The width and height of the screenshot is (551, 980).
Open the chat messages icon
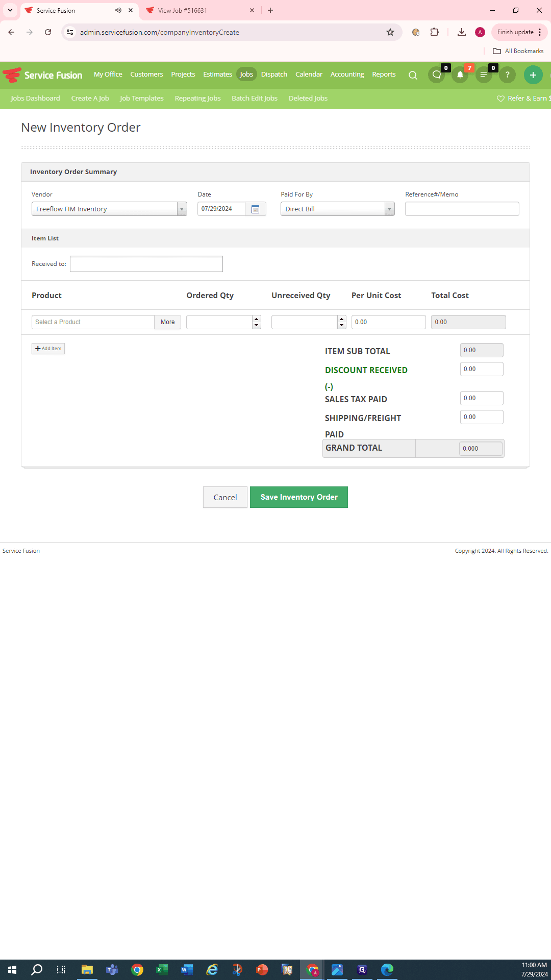[437, 75]
